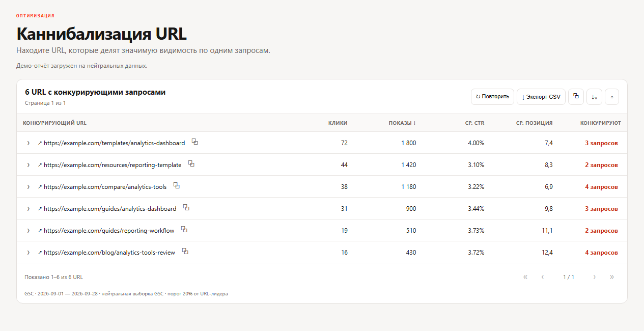
Task: Click the "Показано 1–6 из 6 URL" text
Action: [53, 277]
